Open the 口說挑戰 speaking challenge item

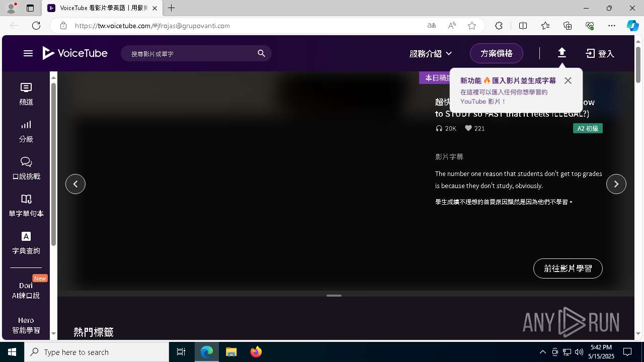26,168
